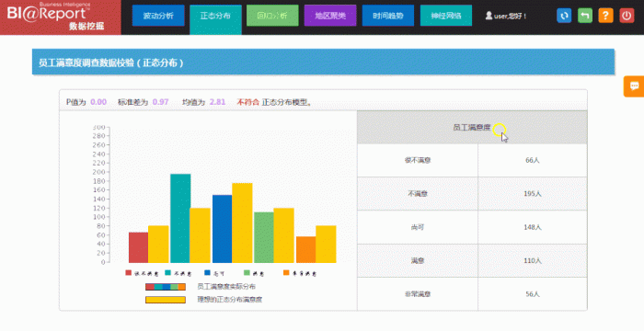
Task: Click the 员工满意度实际分布 legend label
Action: 226,287
